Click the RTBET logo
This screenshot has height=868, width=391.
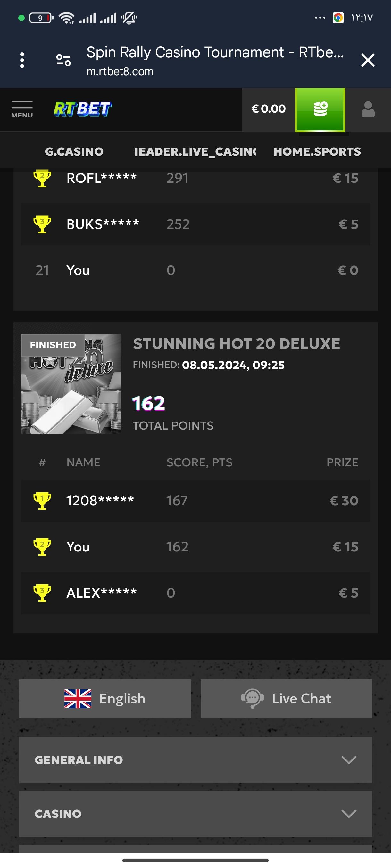pos(83,109)
